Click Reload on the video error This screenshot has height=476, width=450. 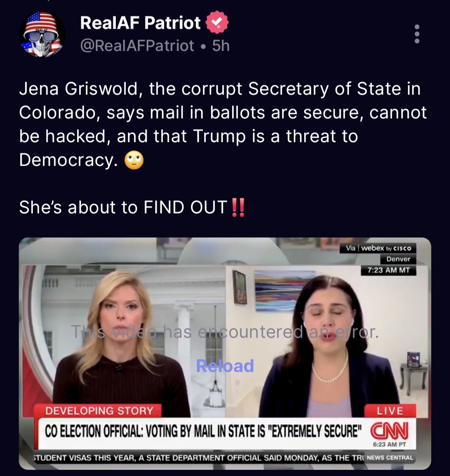tap(225, 366)
